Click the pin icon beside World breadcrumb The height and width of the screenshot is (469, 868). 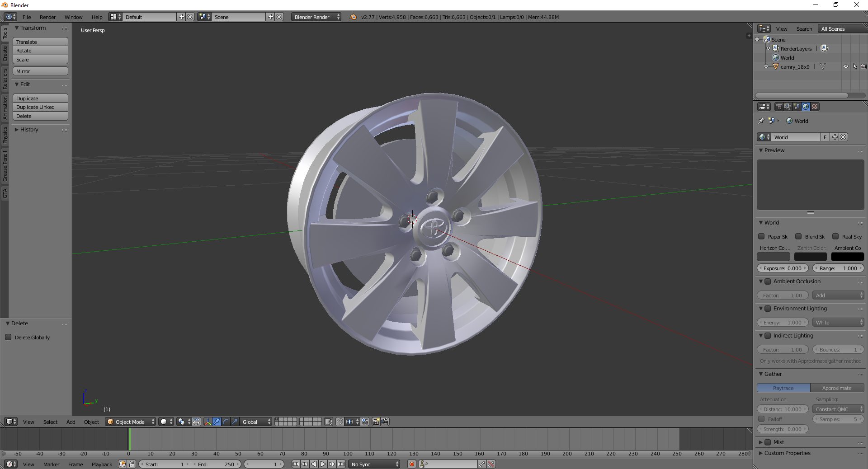pyautogui.click(x=761, y=121)
